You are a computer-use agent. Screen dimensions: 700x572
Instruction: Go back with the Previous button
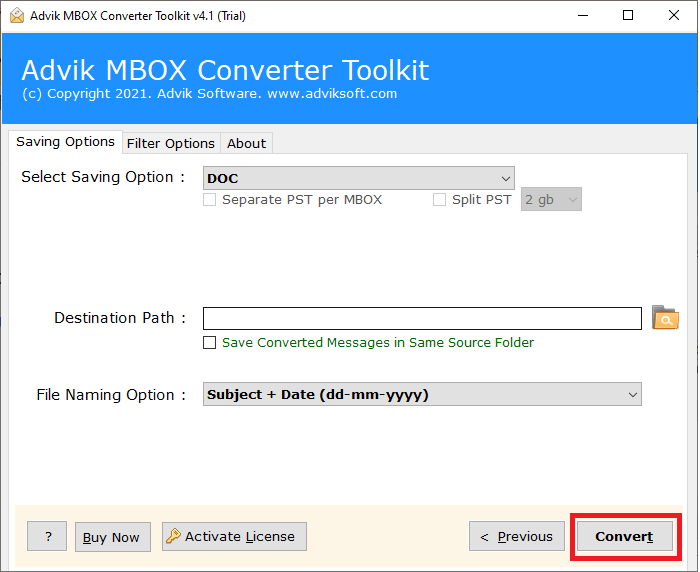click(x=517, y=536)
